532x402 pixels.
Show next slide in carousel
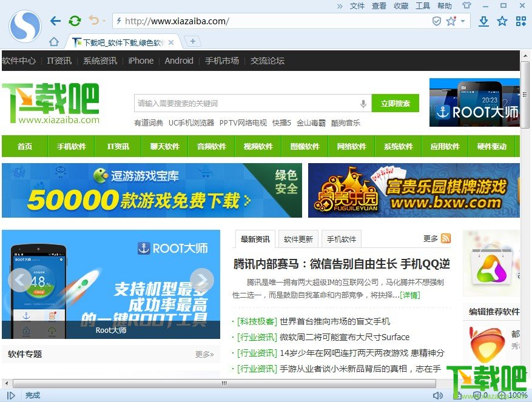coord(202,280)
